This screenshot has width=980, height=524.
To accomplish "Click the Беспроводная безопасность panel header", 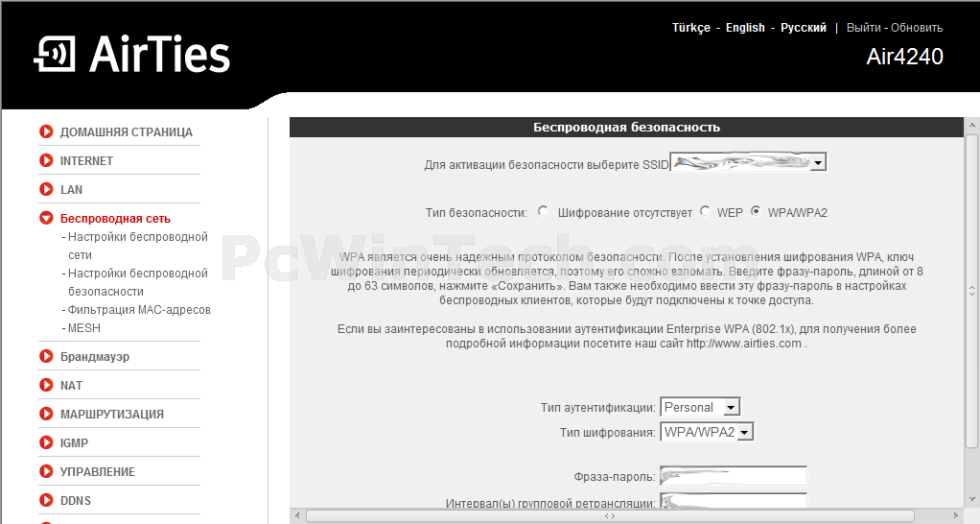I will 626,127.
